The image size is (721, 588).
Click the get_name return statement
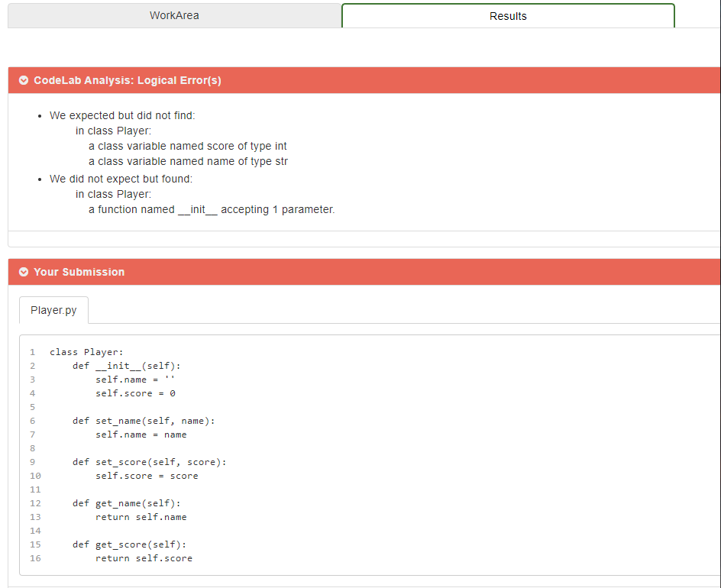coord(141,517)
